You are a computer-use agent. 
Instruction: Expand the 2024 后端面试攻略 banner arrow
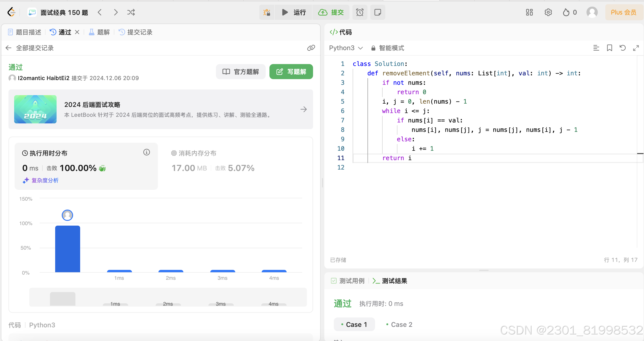click(304, 109)
